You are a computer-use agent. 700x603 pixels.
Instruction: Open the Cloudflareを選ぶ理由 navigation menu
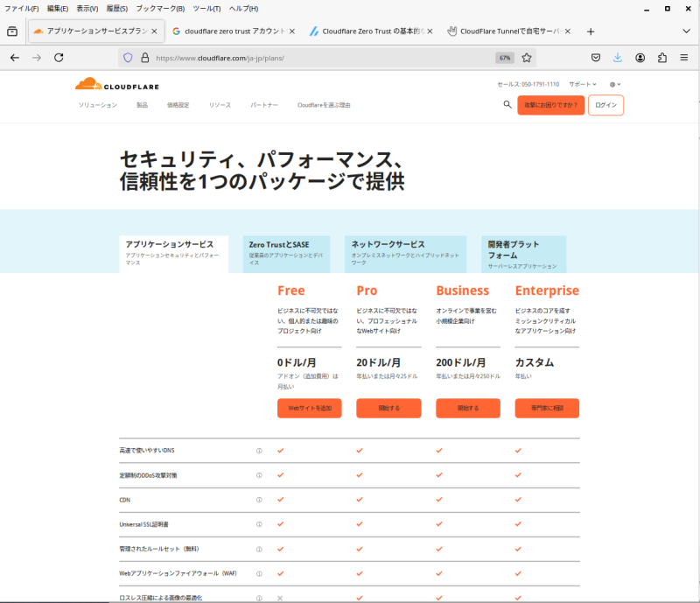[x=324, y=105]
